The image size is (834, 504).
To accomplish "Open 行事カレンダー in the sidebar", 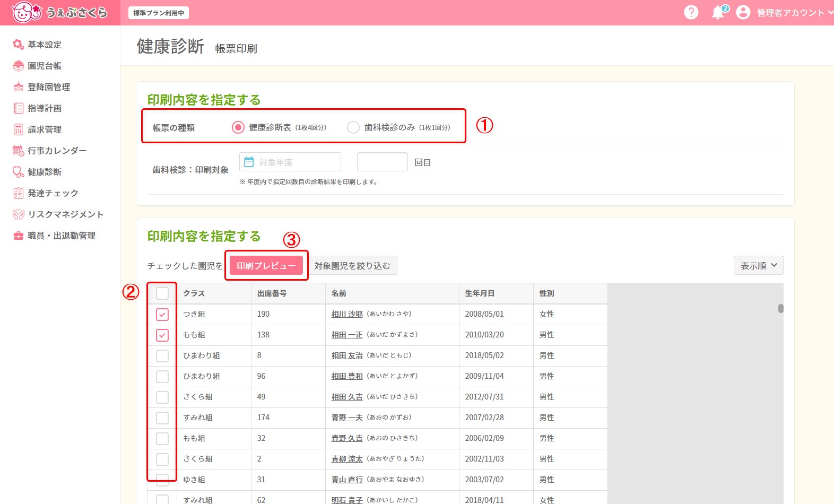I will click(57, 151).
